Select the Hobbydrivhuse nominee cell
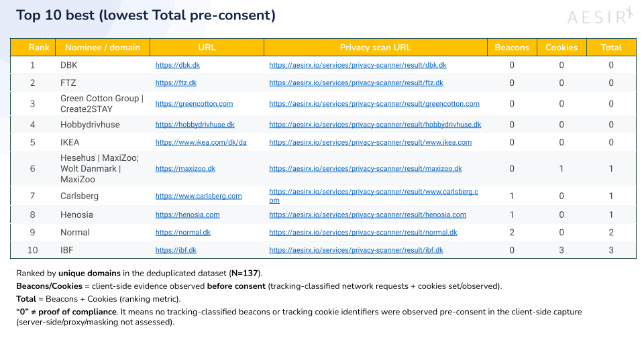This screenshot has width=644, height=362. [x=103, y=125]
